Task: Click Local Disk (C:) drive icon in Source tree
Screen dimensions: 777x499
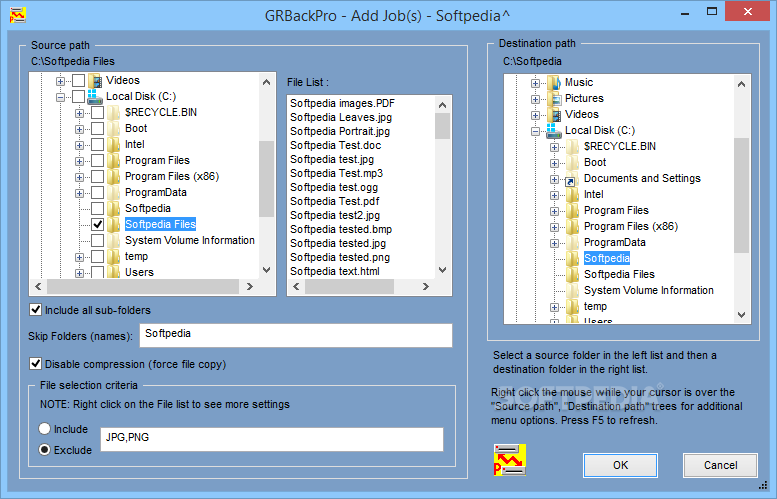Action: click(x=95, y=96)
